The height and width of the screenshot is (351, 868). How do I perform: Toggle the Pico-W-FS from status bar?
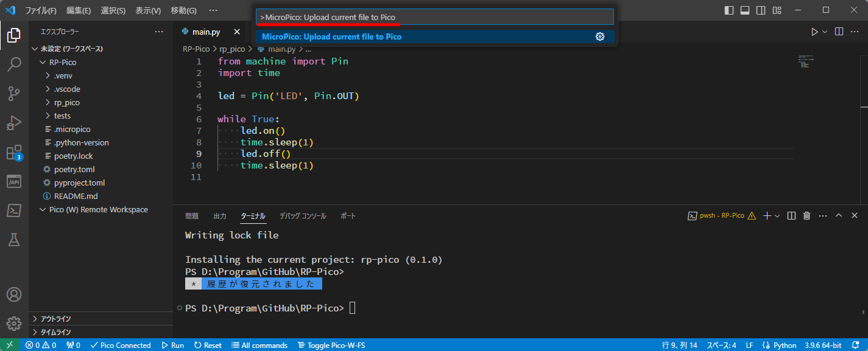[331, 345]
